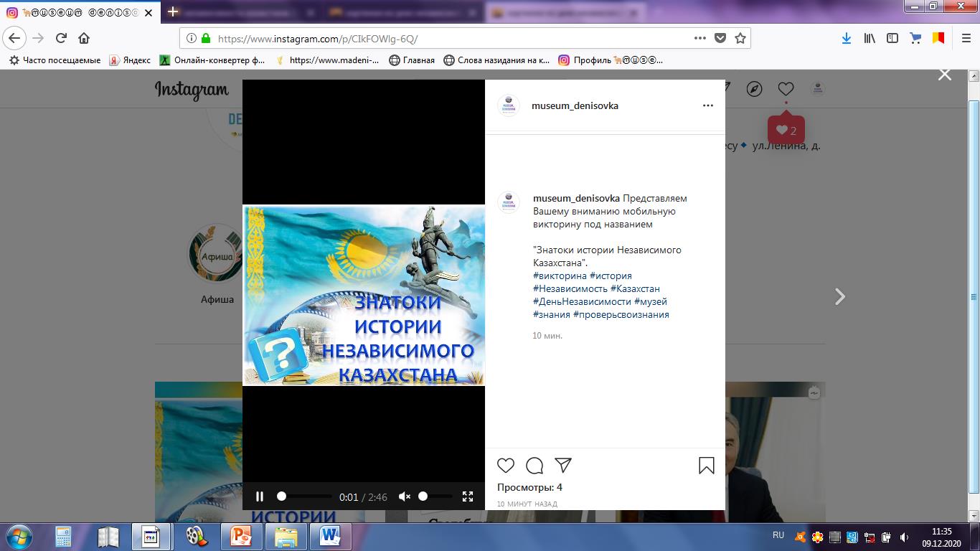
Task: Click the video progress bar
Action: (304, 496)
